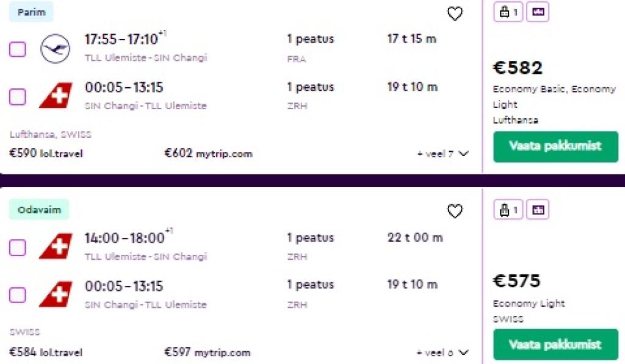Tick return flight checkbox in €575 offer

[18, 295]
